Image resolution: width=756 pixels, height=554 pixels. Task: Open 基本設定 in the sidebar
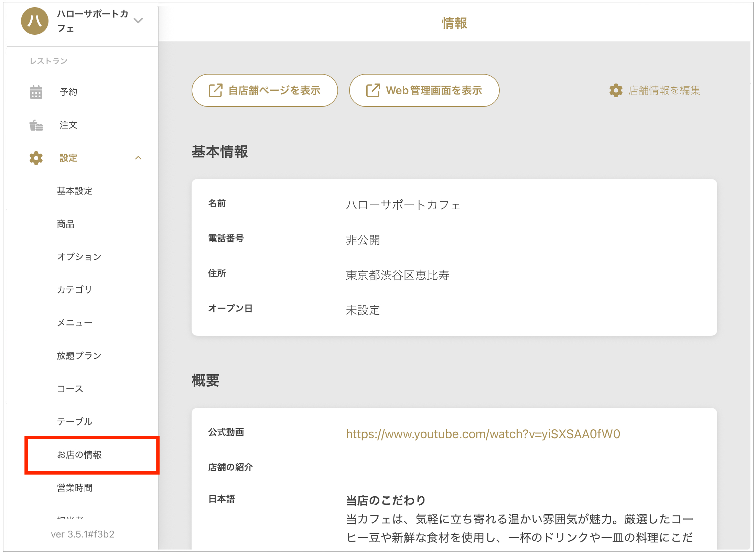click(x=75, y=191)
